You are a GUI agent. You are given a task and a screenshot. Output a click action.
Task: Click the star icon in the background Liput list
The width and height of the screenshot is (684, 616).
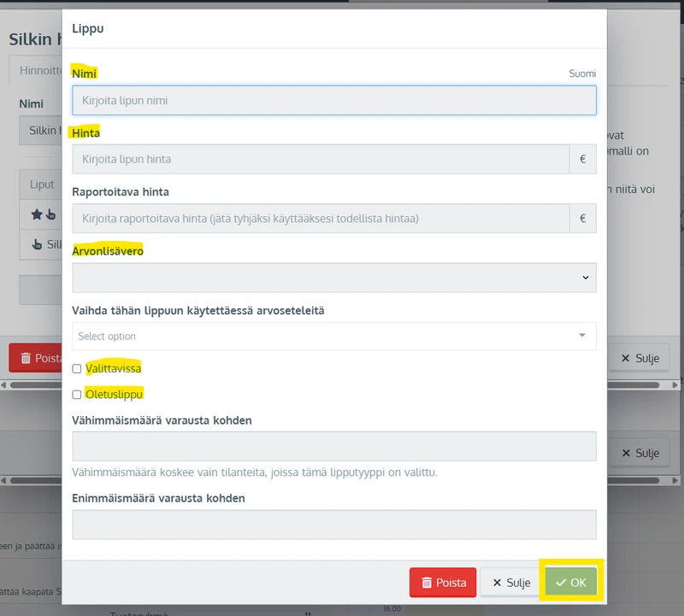coord(37,214)
